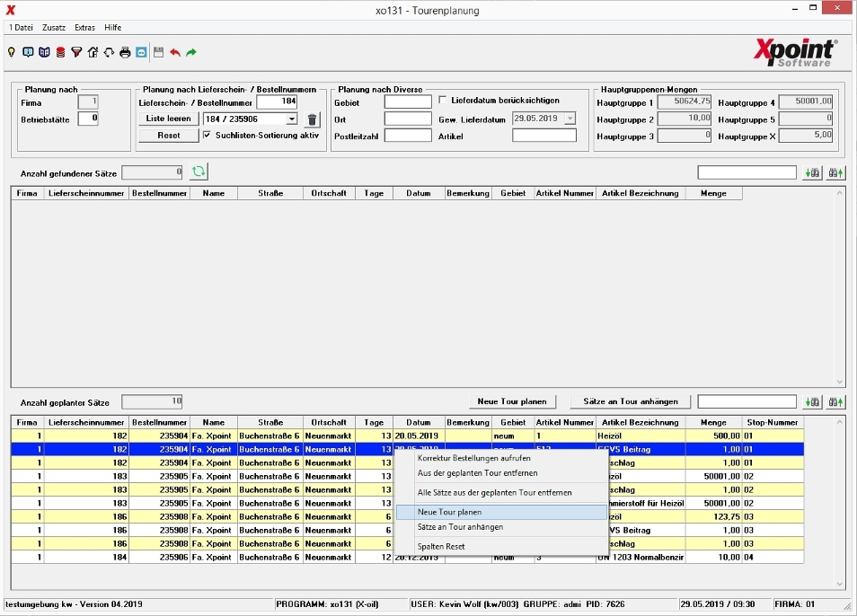Screen dimensions: 857x616
Task: Click the support headset icon
Action: [x=109, y=52]
